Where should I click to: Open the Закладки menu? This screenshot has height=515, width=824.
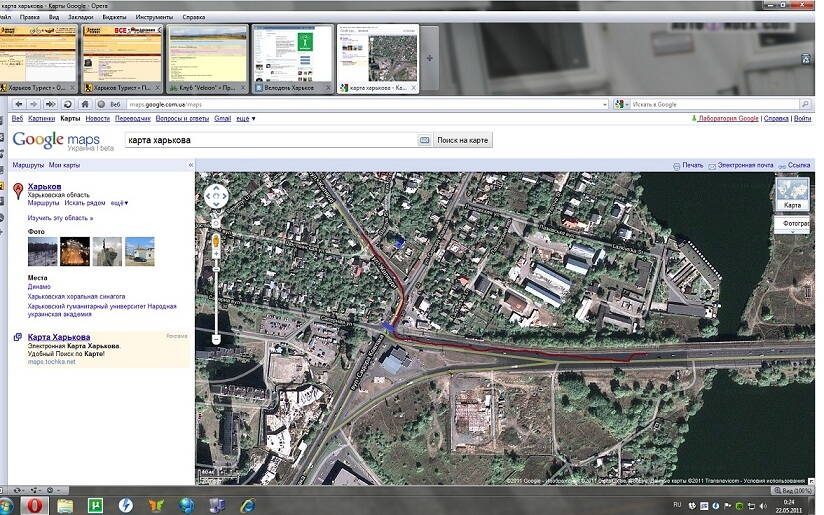(82, 17)
